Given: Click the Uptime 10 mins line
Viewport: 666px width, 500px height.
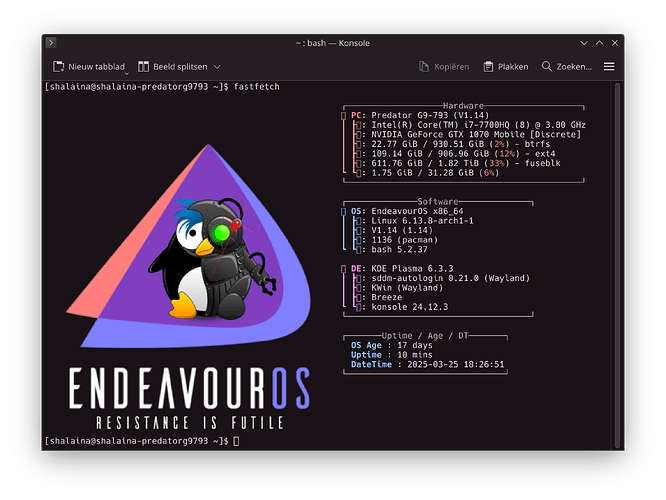Looking at the screenshot, I should point(391,355).
